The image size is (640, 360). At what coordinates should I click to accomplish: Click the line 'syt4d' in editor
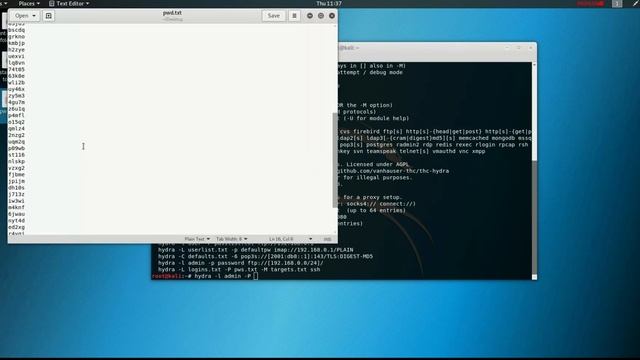pos(17,220)
